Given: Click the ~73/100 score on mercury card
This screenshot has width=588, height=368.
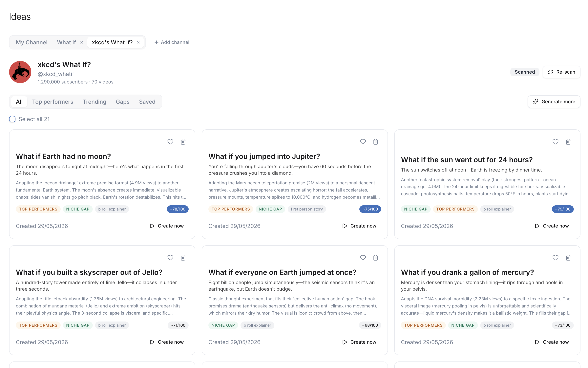Looking at the screenshot, I should click(x=563, y=325).
